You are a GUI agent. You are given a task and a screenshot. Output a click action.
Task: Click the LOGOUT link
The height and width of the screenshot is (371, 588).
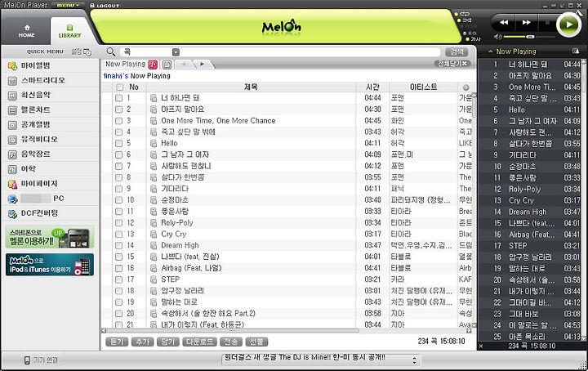pyautogui.click(x=105, y=6)
